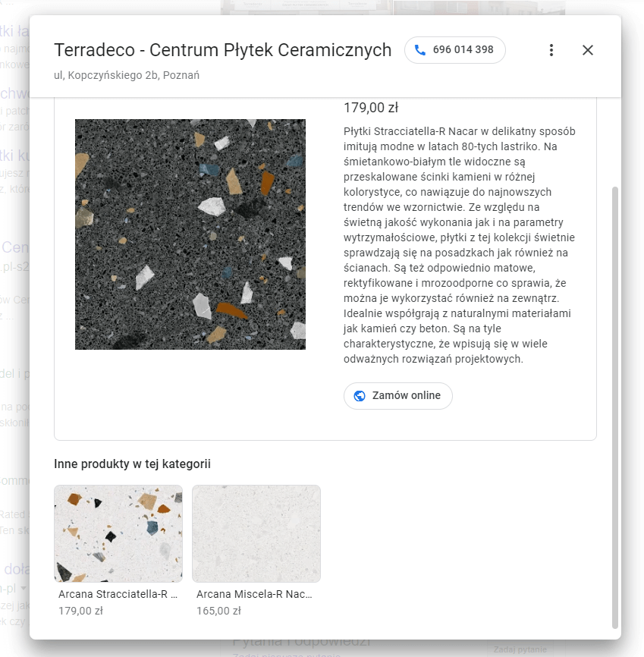Click the 179,00 zł price above description
644x657 pixels.
(x=371, y=107)
